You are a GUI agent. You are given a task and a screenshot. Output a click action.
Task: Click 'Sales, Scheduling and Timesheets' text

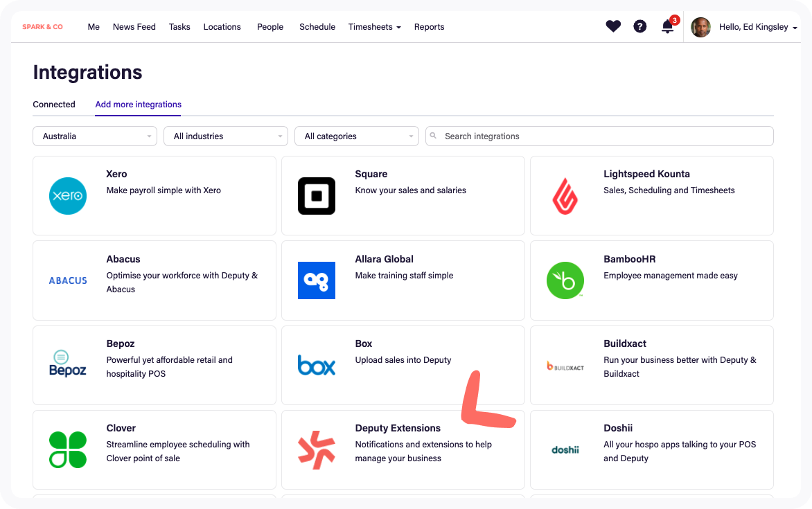[669, 190]
